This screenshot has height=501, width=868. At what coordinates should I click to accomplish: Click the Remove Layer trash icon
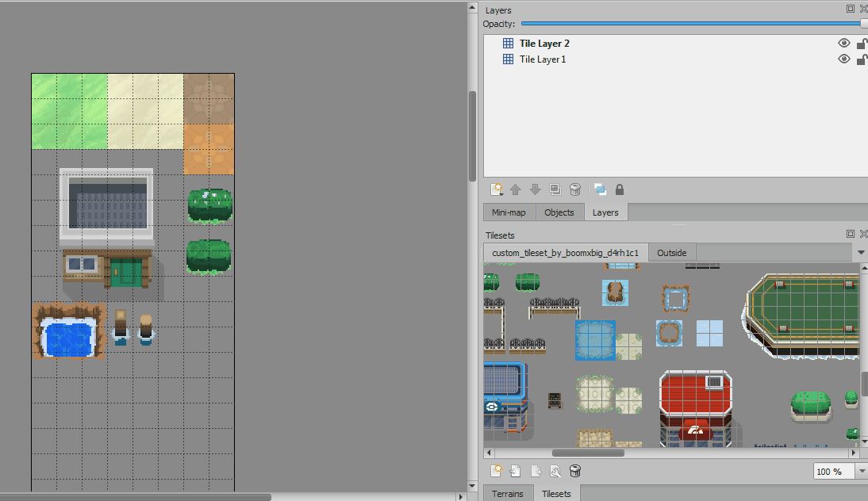tap(575, 189)
